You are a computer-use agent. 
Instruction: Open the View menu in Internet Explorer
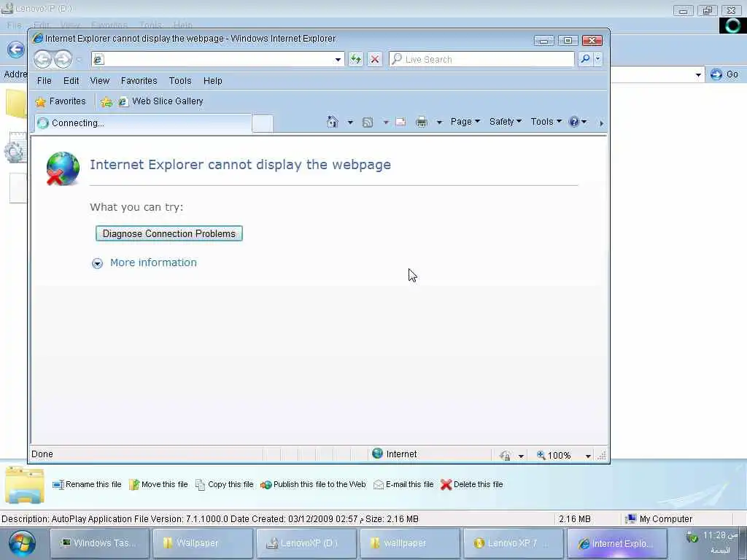point(99,81)
